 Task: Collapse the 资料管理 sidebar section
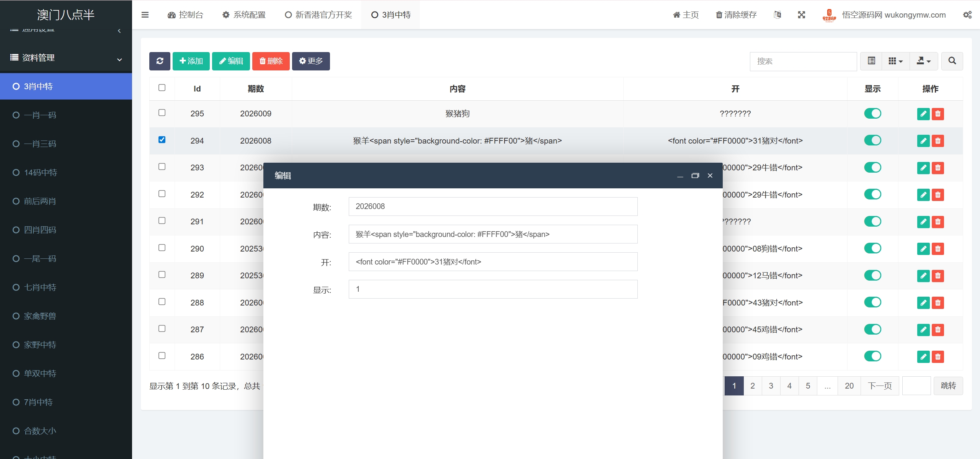click(66, 58)
